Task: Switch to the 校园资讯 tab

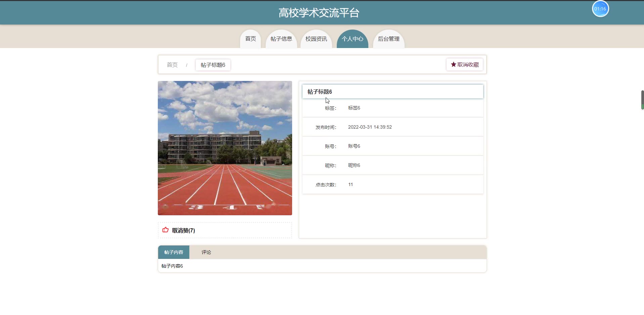Action: click(x=316, y=39)
